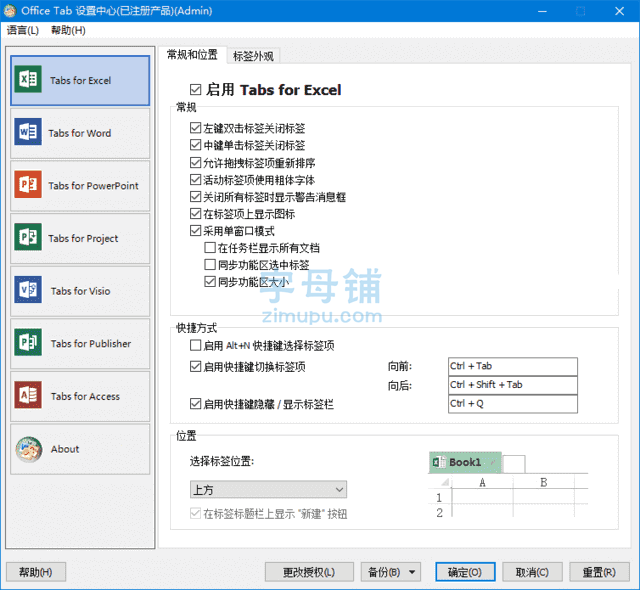Toggle 启用 Tabs for Excel checkbox
The width and height of the screenshot is (640, 590).
tap(196, 89)
